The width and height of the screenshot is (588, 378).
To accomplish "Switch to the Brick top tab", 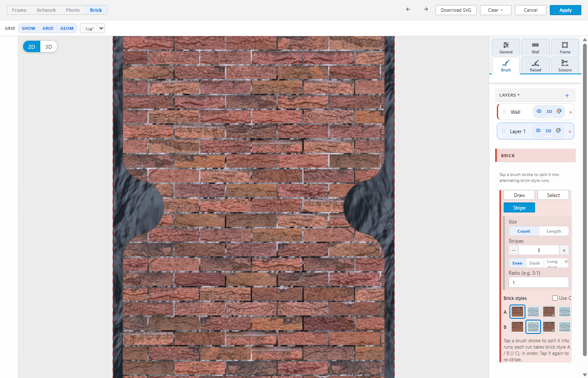I will [96, 10].
